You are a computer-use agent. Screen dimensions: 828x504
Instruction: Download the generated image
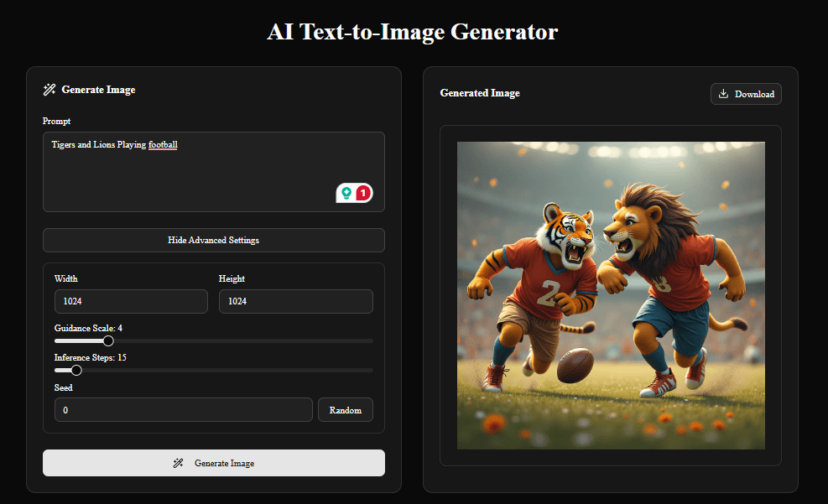[x=745, y=94]
